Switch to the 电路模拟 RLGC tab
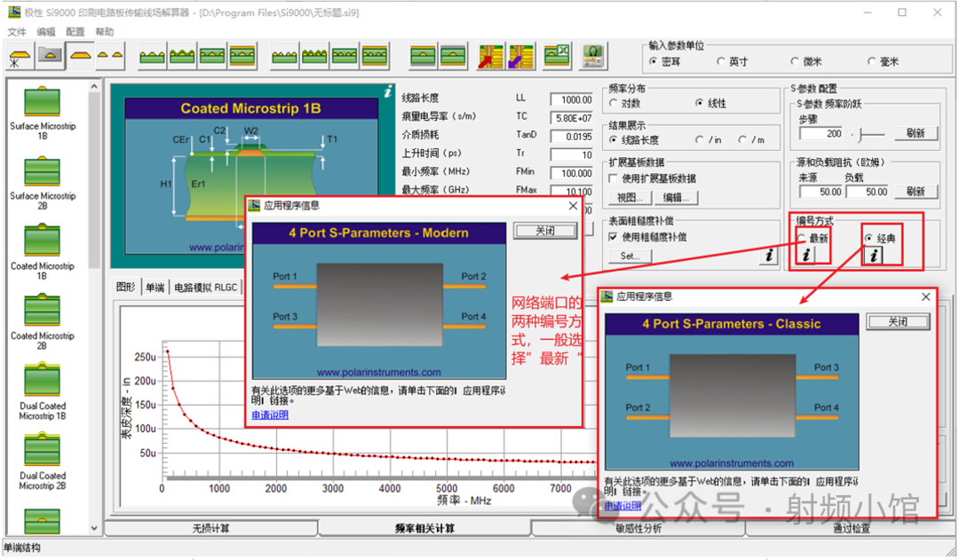 click(x=205, y=288)
